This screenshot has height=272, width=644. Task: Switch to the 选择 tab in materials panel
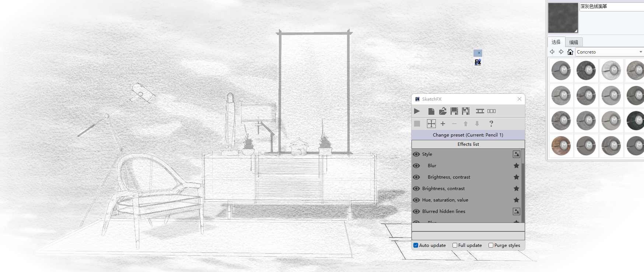[556, 42]
